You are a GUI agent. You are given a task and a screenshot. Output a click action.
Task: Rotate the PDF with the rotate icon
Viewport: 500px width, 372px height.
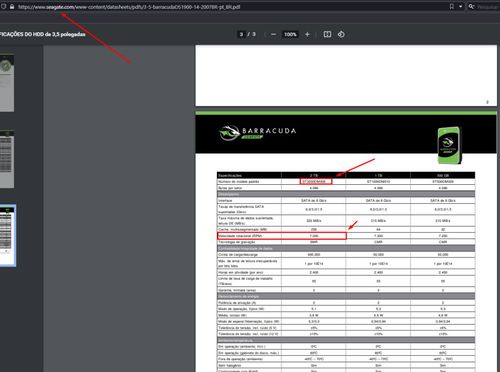tap(341, 34)
